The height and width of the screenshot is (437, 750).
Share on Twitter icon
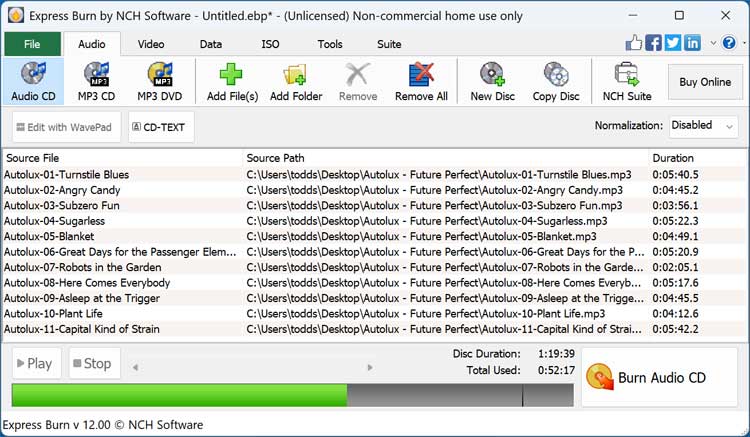[x=673, y=43]
